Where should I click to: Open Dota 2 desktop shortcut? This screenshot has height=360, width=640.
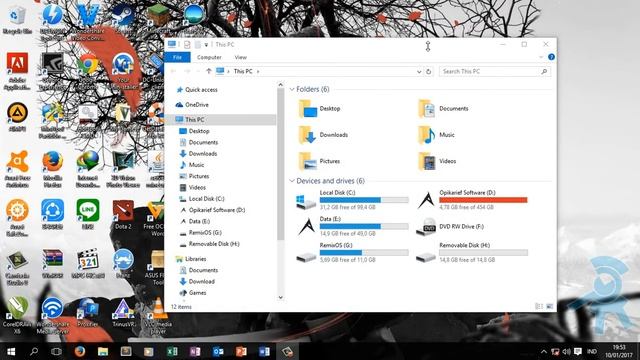[123, 215]
